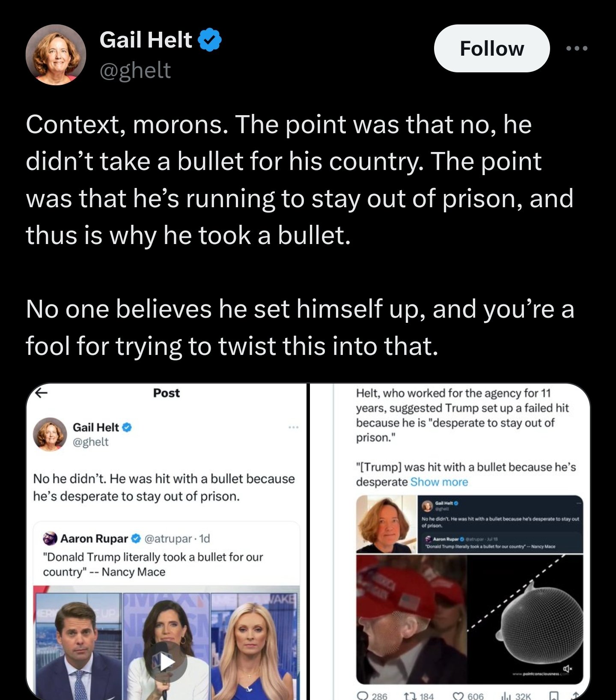
Task: Click the bookmark icon in the embedded post
Action: pyautogui.click(x=554, y=696)
